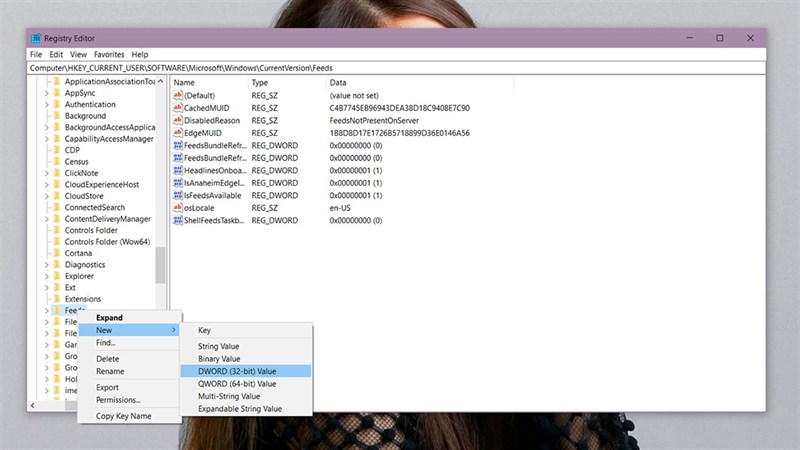
Task: Expand the CloudExperienceHost tree node
Action: click(x=46, y=184)
